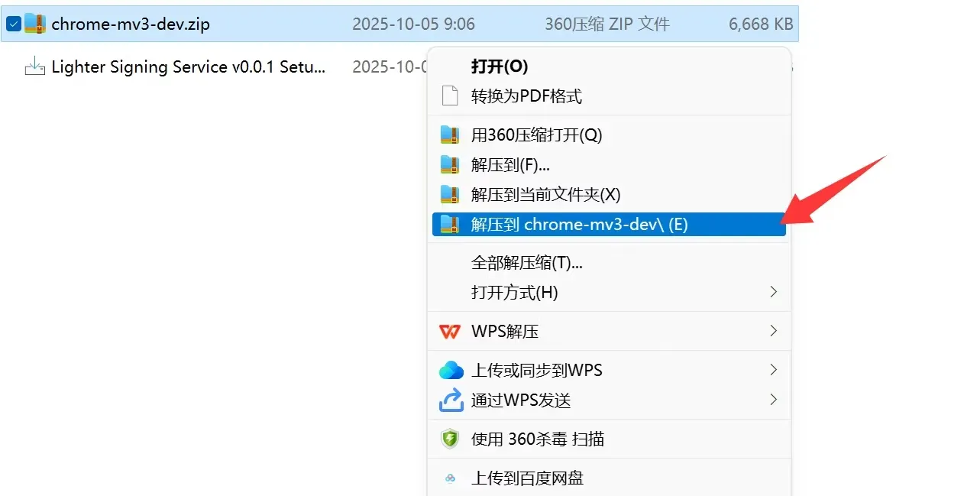Screen dimensions: 980x496
Task: Open the 上传或同步到WPS submenu entry
Action: click(x=609, y=371)
